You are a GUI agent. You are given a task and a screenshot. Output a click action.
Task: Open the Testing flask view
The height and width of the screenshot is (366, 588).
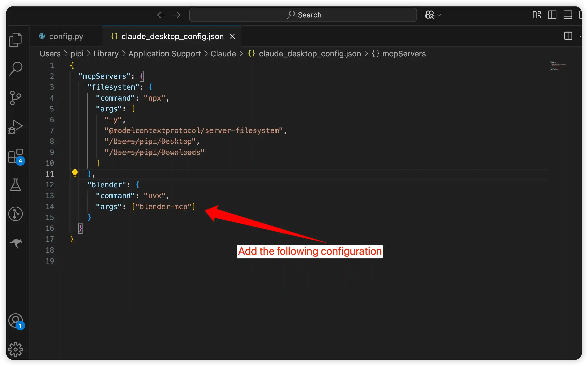pyautogui.click(x=16, y=185)
